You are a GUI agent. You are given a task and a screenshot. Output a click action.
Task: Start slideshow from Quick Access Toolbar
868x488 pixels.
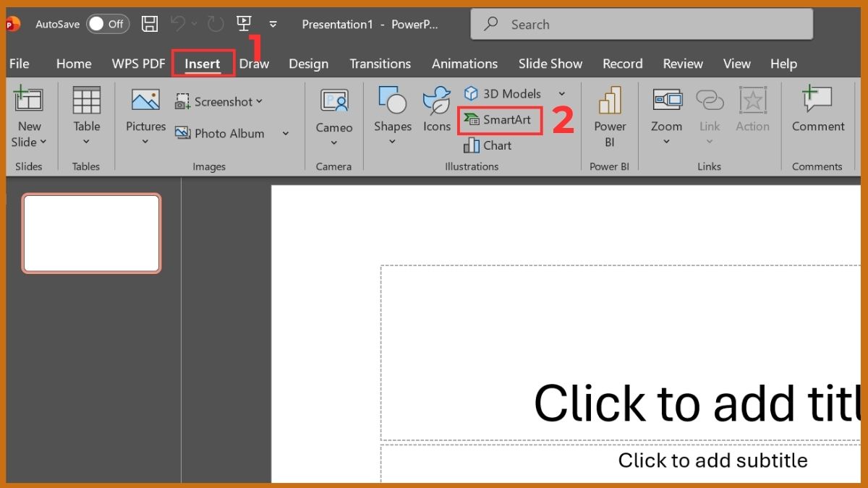point(244,24)
